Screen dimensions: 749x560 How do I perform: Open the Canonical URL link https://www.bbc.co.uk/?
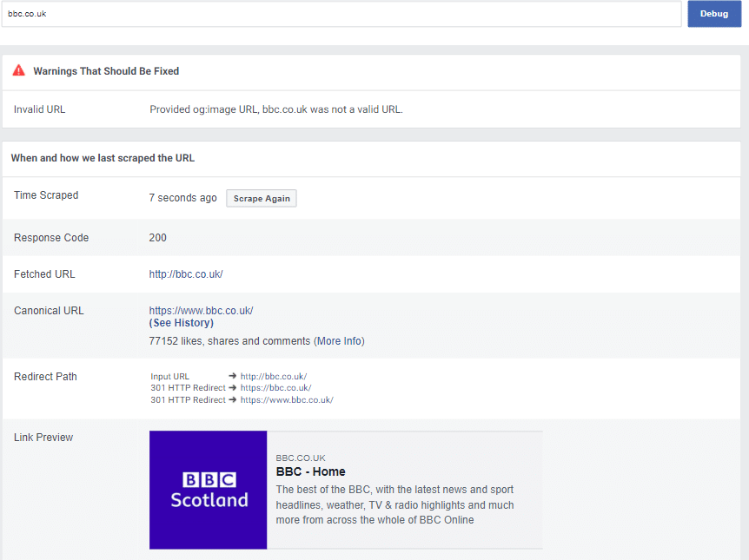click(x=201, y=311)
